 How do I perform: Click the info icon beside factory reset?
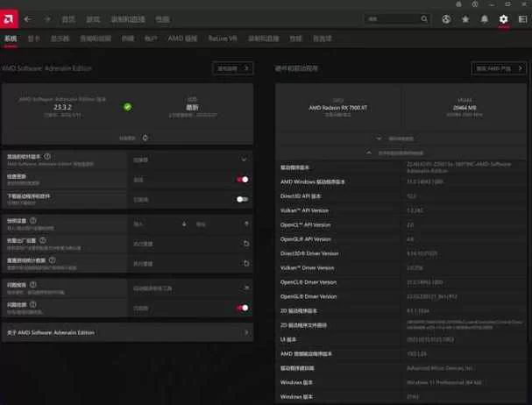point(42,240)
